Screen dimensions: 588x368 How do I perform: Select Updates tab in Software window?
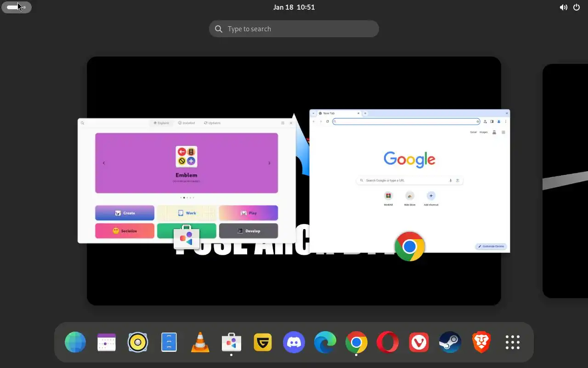(212, 123)
